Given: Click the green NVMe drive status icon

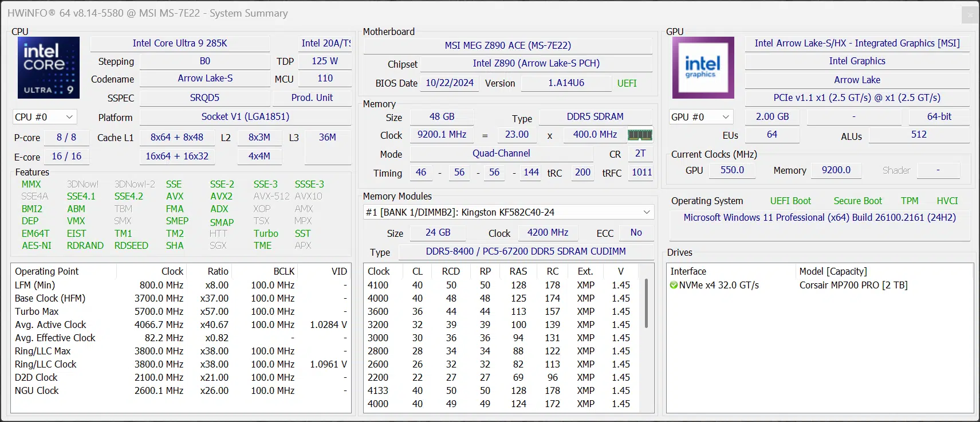Looking at the screenshot, I should click(674, 286).
